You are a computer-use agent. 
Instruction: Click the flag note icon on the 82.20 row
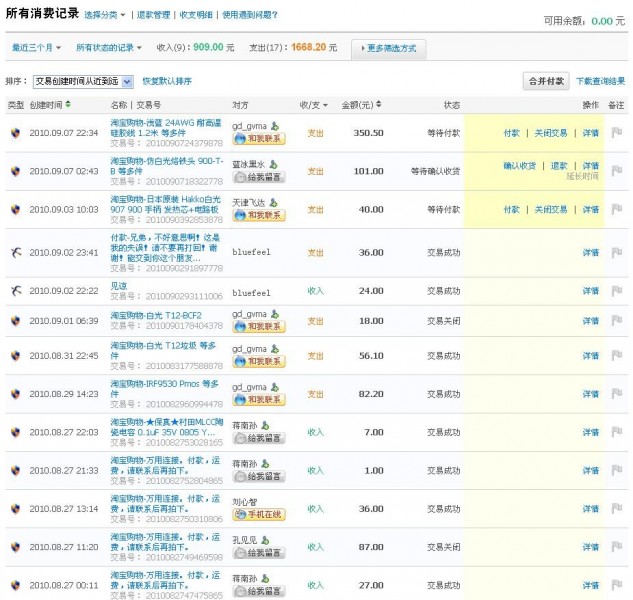(x=616, y=394)
